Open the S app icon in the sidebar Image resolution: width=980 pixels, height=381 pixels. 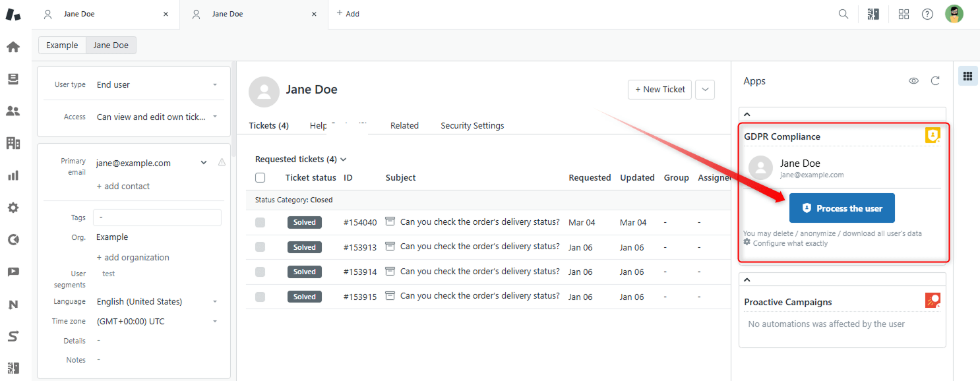pyautogui.click(x=13, y=336)
